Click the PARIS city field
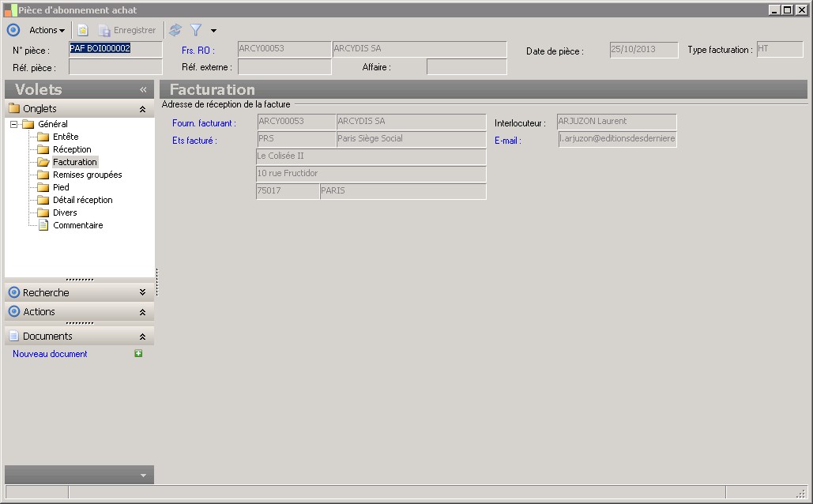813x504 pixels. point(403,191)
